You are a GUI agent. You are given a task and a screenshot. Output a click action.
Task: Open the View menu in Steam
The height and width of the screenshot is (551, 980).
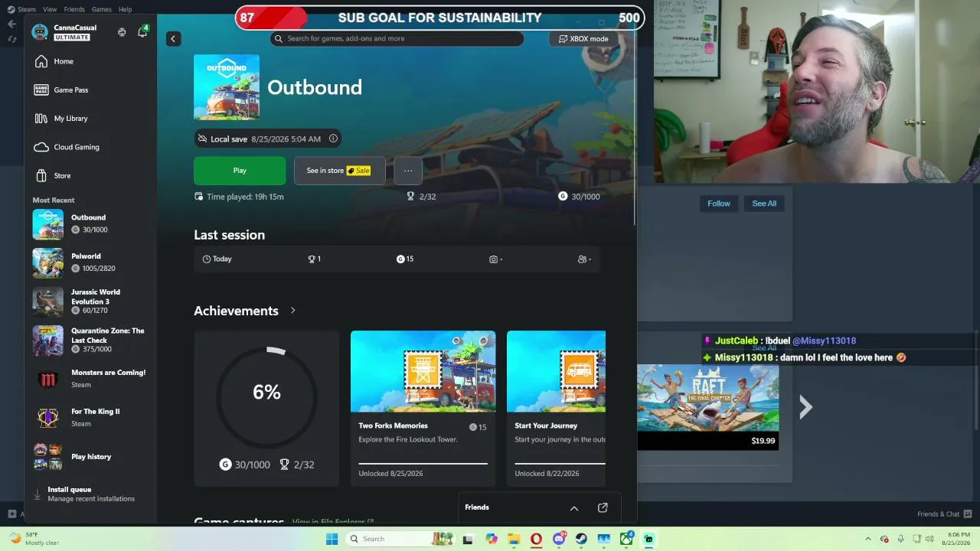point(50,9)
